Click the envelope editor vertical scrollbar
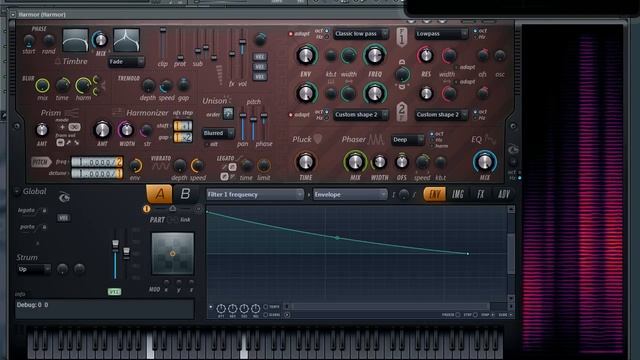 [x=511, y=253]
